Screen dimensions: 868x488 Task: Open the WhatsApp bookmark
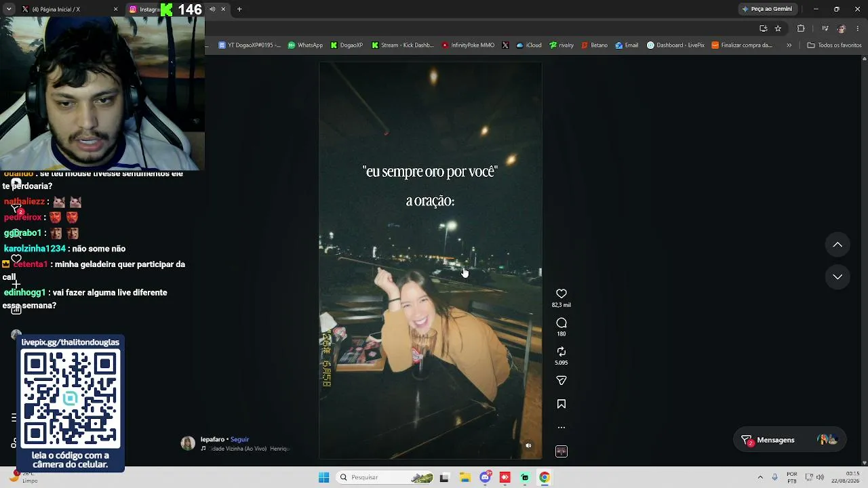click(x=305, y=45)
